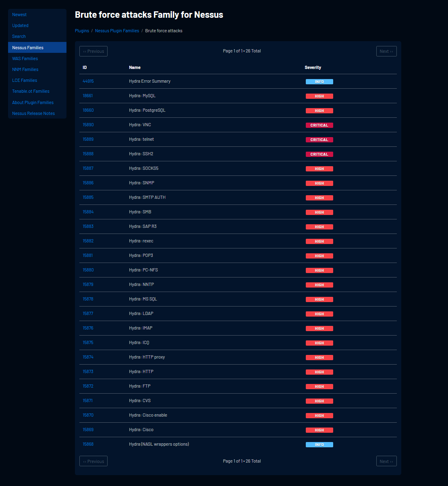Select the Hydra: Cisco enable name text
This screenshot has width=448, height=486.
pos(148,415)
